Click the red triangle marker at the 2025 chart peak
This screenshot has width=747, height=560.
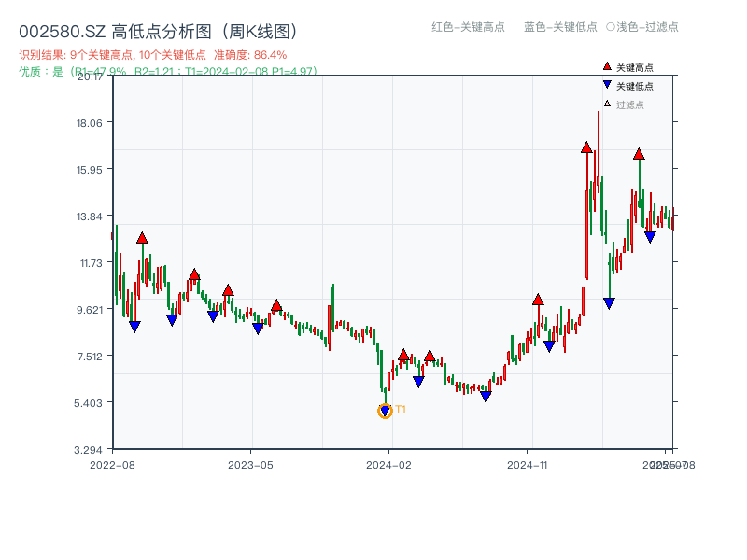[639, 155]
